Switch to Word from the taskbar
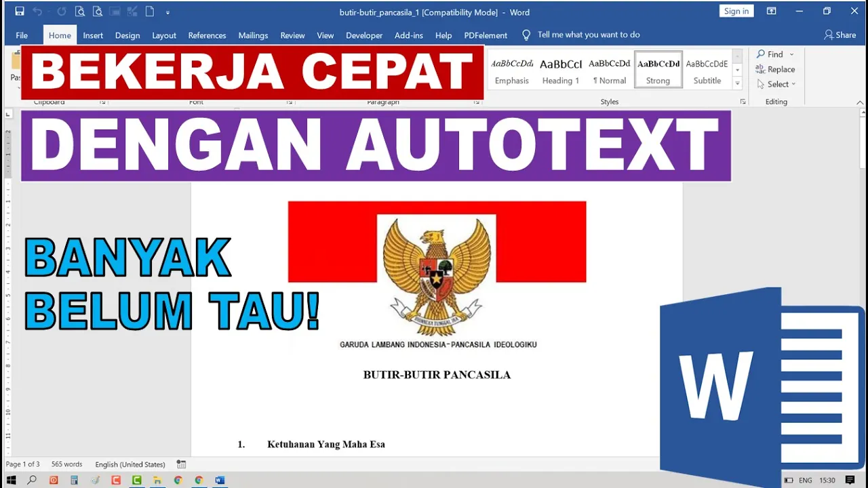Screen dimensions: 868x488 click(x=219, y=480)
